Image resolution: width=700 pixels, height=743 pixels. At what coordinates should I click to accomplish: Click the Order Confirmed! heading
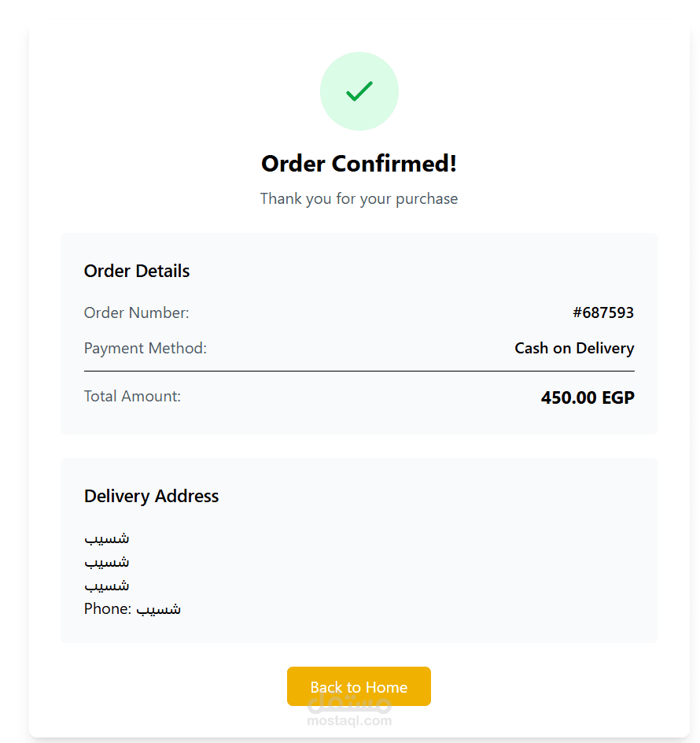[359, 164]
